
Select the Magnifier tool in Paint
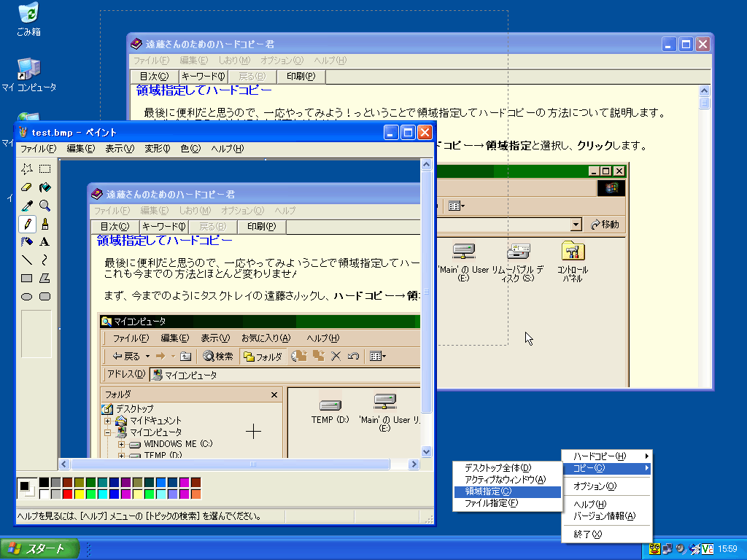[x=44, y=205]
